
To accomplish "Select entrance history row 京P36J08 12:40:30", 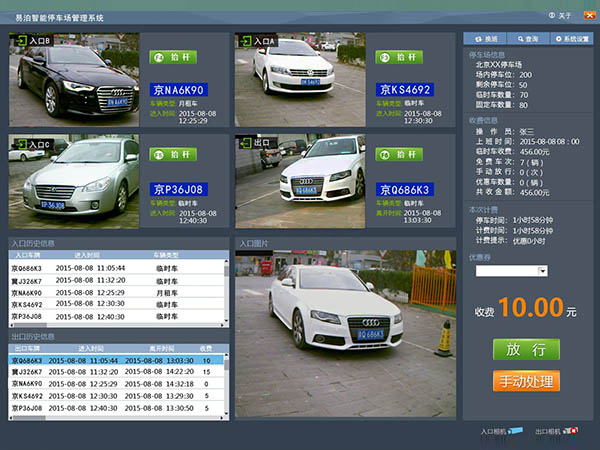I will 116,316.
